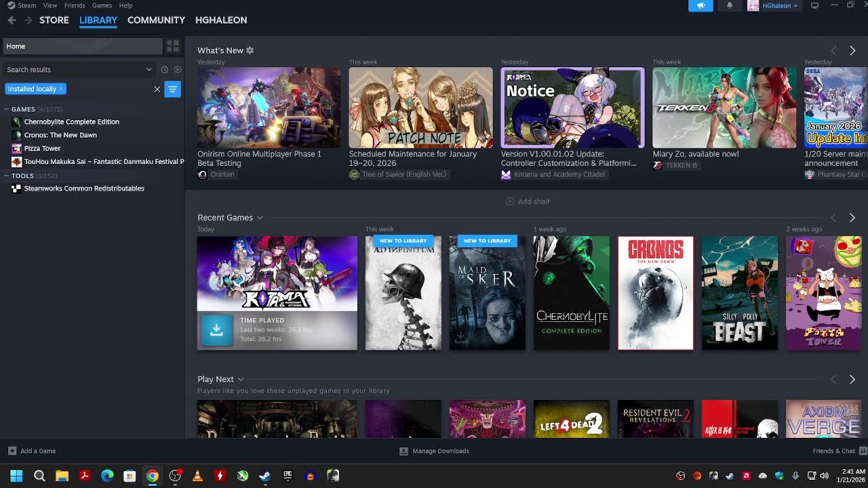Select Chernobylite Complete Edition in game list

point(72,122)
